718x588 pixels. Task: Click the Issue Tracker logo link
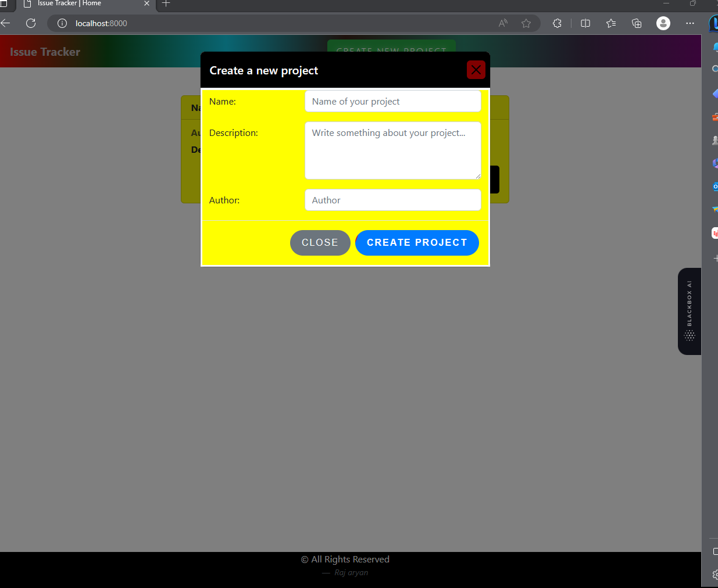[x=45, y=52]
